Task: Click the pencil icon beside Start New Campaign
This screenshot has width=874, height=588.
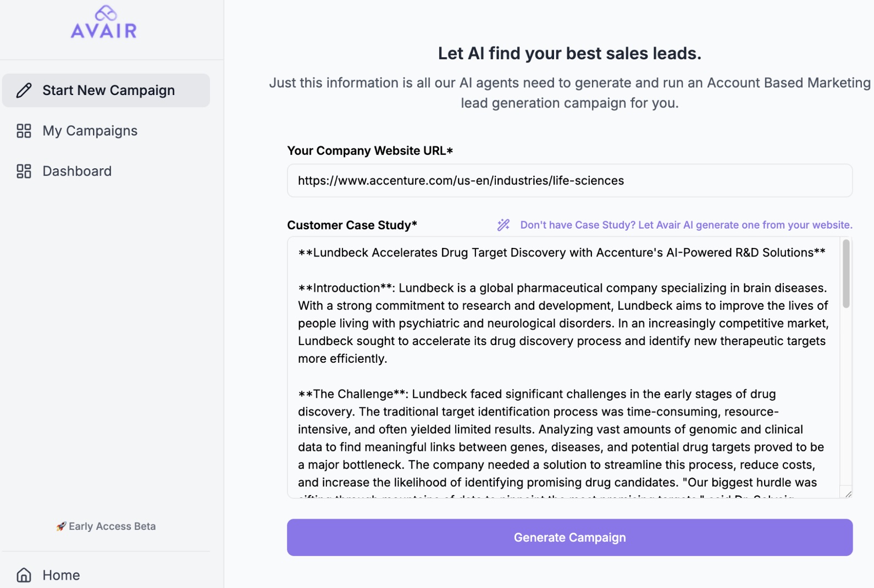Action: [x=24, y=90]
